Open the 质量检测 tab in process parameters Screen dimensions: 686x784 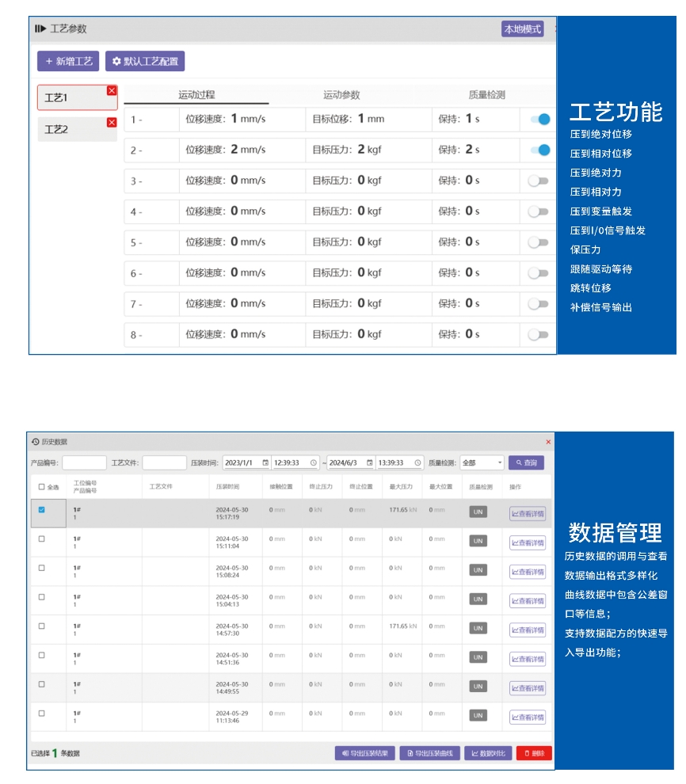coord(486,95)
